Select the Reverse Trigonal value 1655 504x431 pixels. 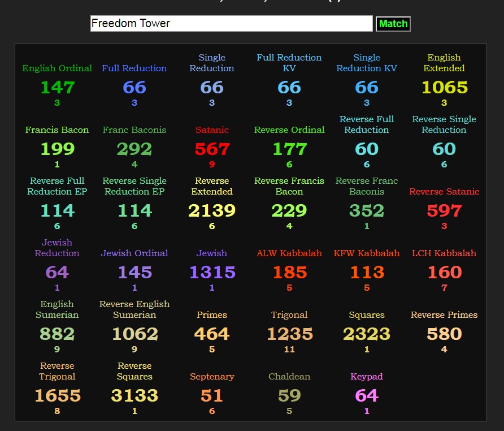pos(58,395)
